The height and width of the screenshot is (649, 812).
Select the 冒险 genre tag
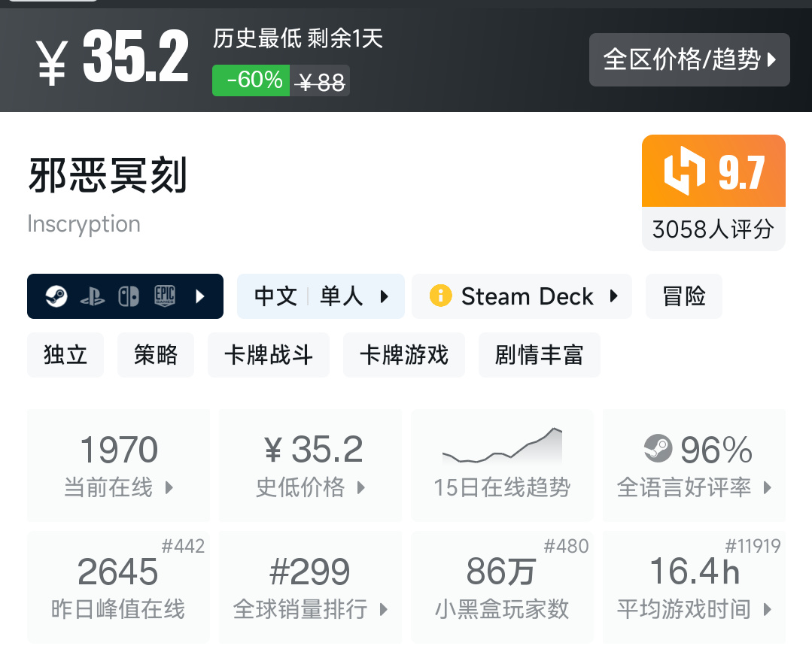point(684,296)
